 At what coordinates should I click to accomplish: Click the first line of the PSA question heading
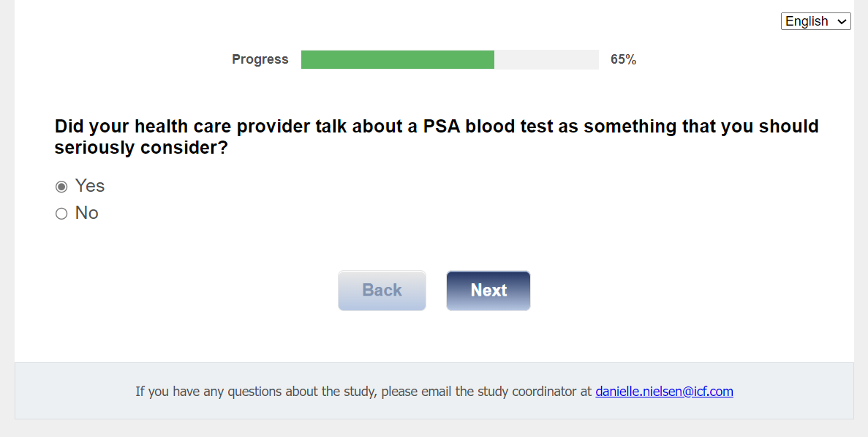coord(436,127)
